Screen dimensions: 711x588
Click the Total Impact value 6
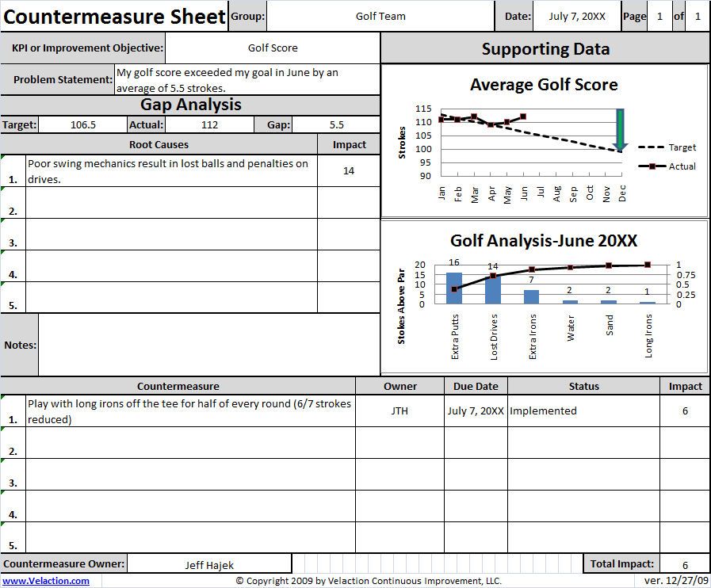[685, 563]
